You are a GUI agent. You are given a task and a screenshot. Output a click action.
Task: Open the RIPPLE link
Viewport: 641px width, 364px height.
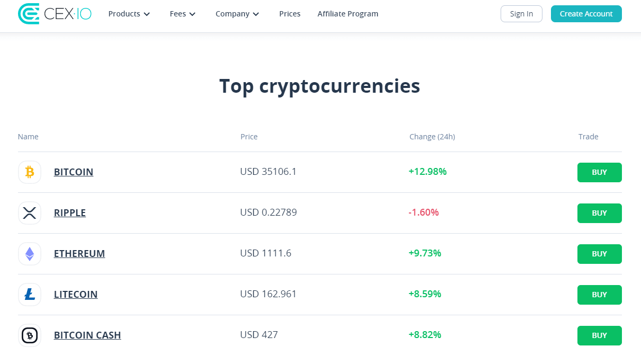point(70,213)
